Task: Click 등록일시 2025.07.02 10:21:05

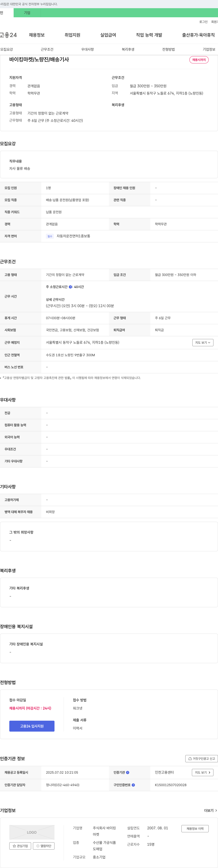Action: coord(62,772)
